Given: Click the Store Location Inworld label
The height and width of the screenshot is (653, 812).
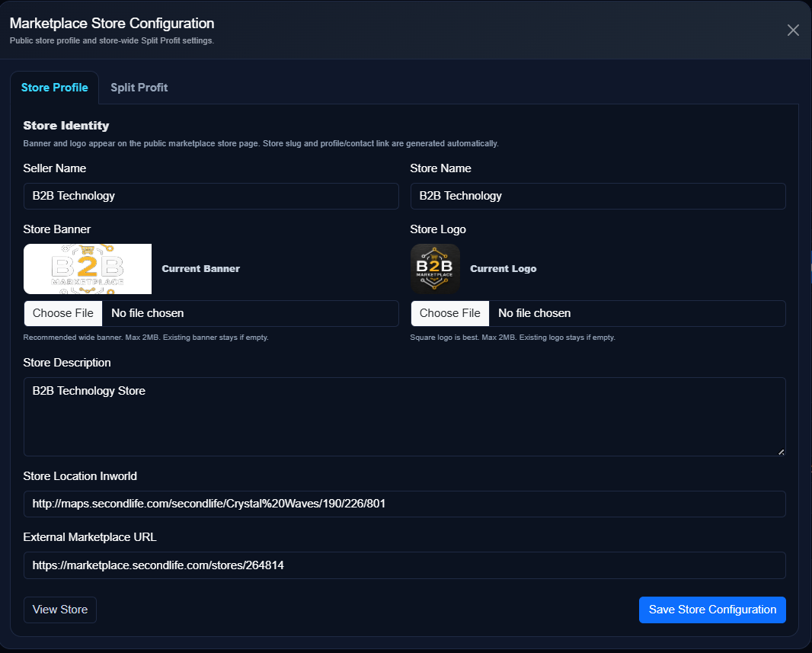Looking at the screenshot, I should click(x=80, y=476).
